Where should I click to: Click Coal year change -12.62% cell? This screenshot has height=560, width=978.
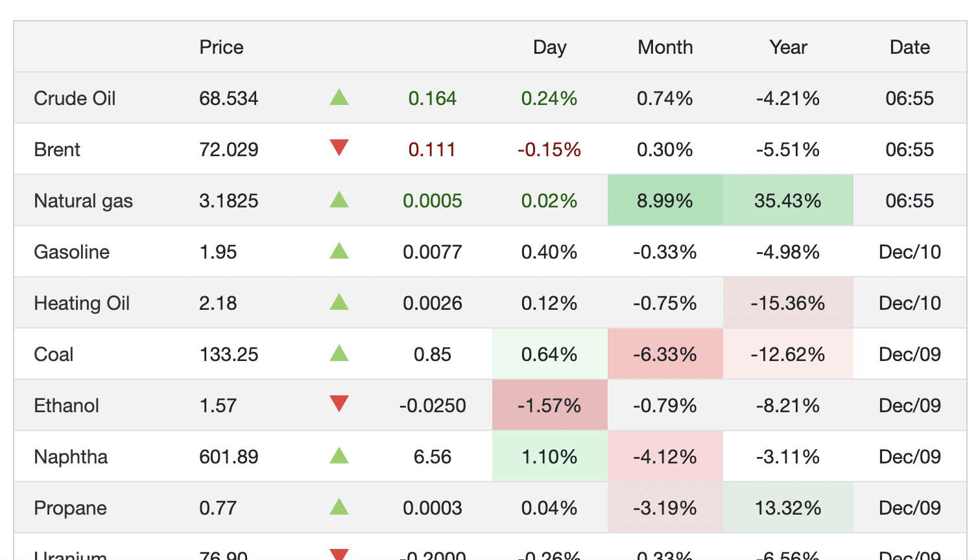pos(788,355)
